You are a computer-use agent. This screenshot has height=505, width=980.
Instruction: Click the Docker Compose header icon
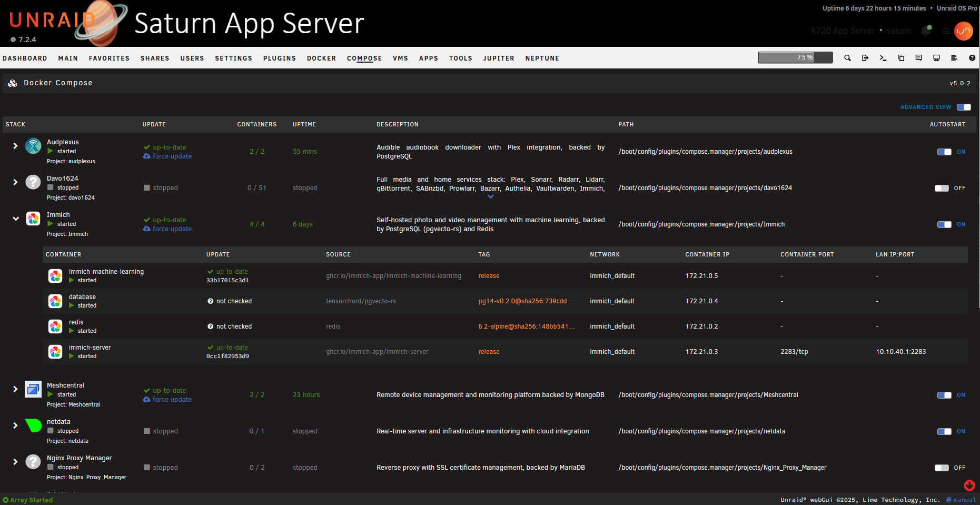[x=13, y=83]
